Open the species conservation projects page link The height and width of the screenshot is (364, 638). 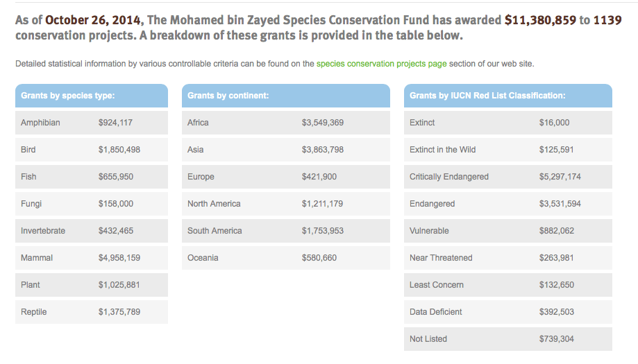[x=381, y=64]
